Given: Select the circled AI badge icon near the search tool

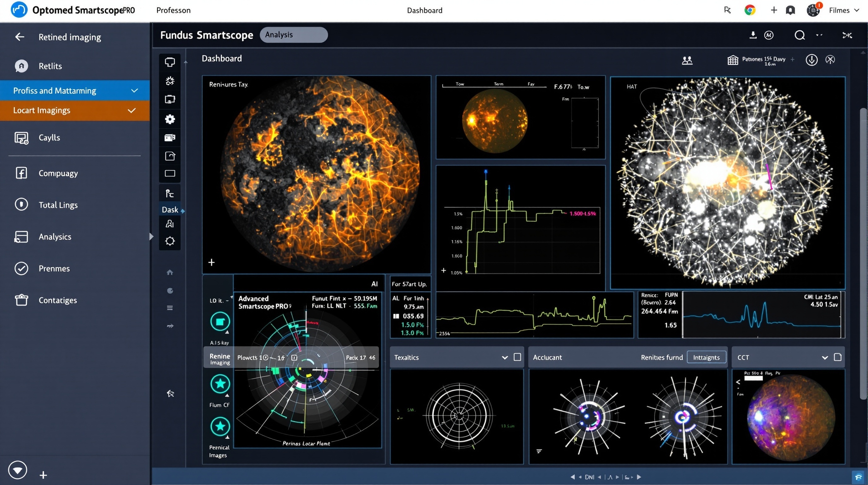Looking at the screenshot, I should pos(769,35).
